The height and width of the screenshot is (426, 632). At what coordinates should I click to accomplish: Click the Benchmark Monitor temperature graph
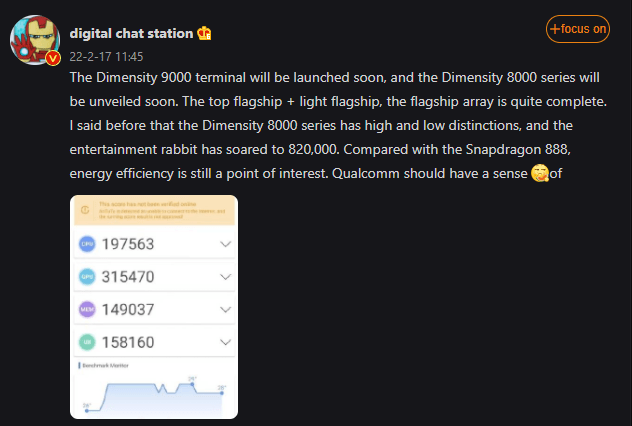coord(154,391)
